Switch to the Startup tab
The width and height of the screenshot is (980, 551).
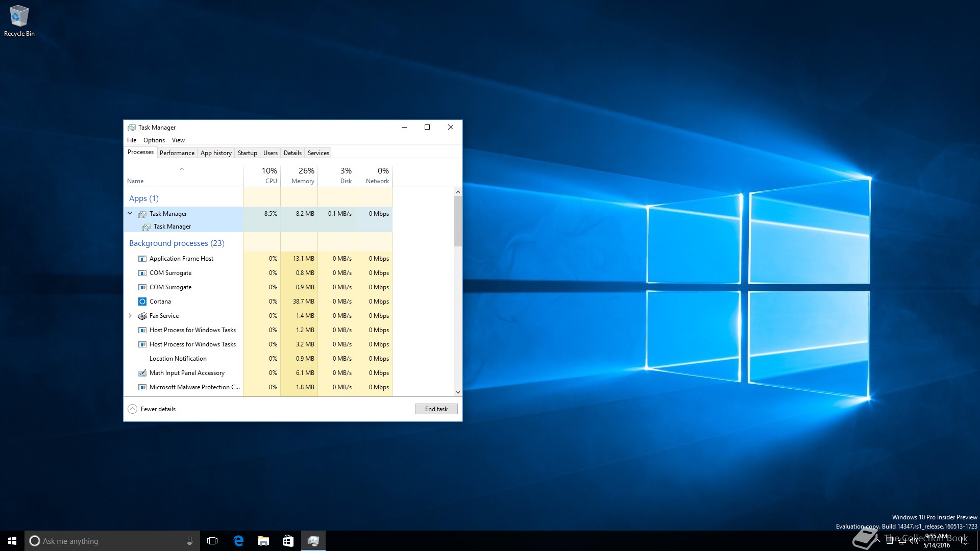point(247,153)
